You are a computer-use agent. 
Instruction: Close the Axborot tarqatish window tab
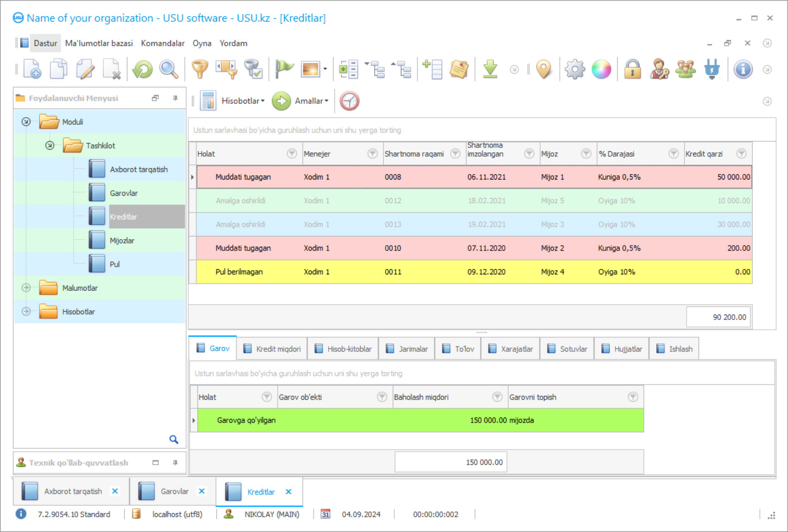[x=115, y=491]
